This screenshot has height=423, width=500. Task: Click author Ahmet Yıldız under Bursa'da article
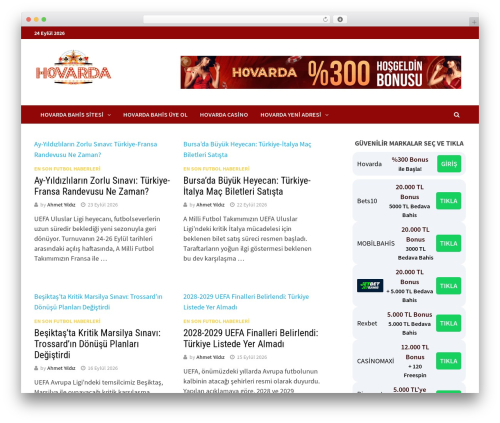tap(210, 205)
